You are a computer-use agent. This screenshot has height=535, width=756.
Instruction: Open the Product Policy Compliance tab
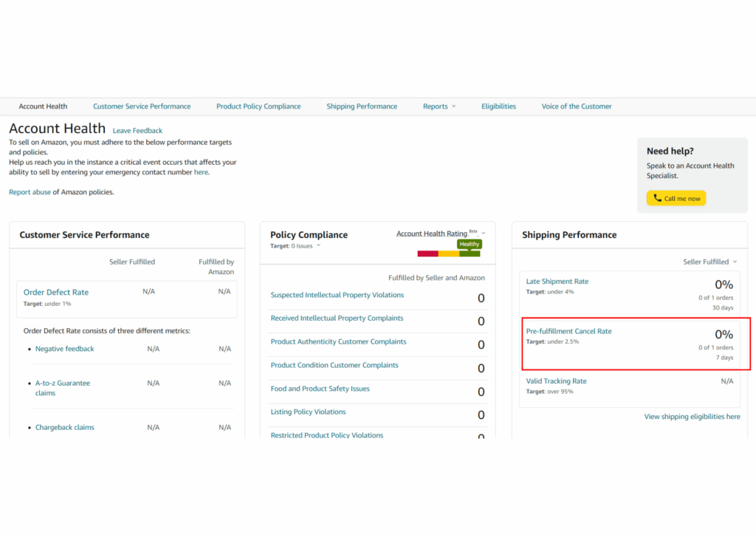pos(258,106)
